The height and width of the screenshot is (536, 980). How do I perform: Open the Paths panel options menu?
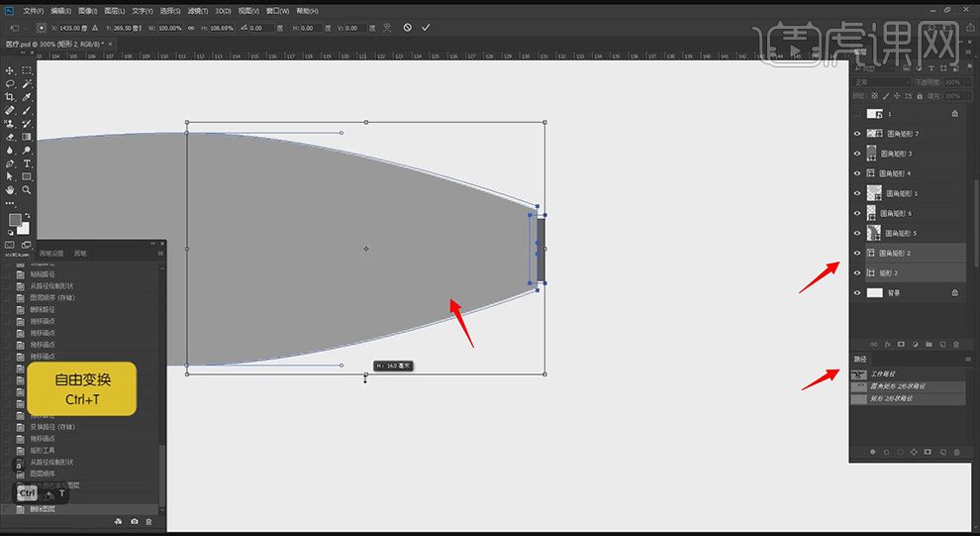coord(968,359)
